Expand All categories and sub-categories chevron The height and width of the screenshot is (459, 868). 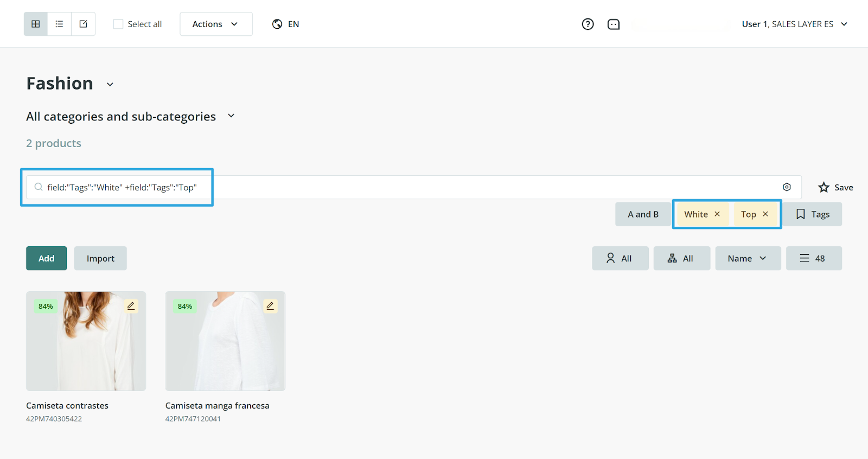(231, 116)
